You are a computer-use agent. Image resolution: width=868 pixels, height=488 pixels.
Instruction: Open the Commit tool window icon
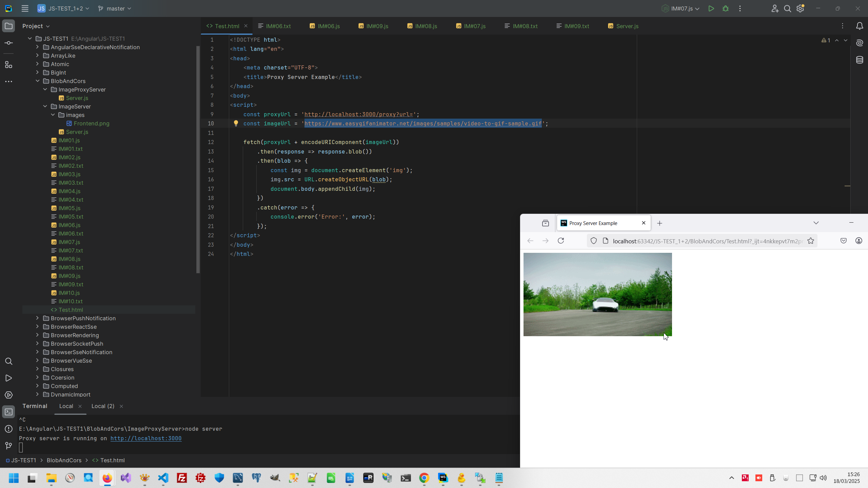[9, 43]
